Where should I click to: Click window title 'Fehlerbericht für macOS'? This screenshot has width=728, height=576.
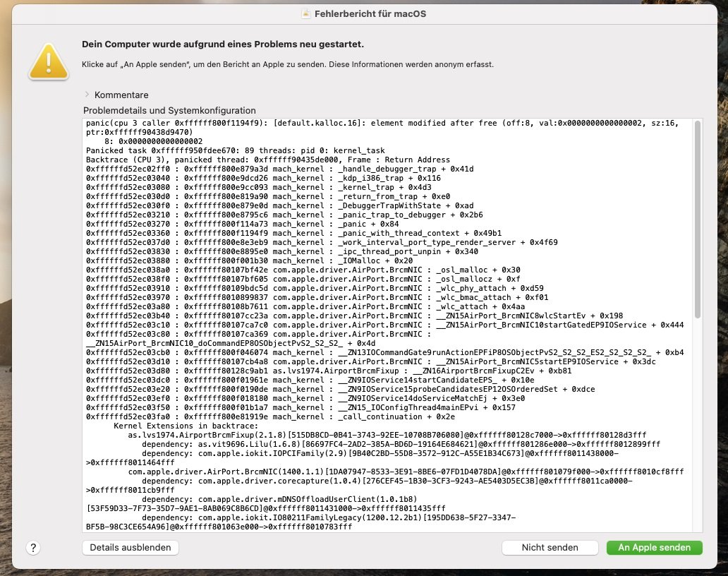tap(370, 14)
